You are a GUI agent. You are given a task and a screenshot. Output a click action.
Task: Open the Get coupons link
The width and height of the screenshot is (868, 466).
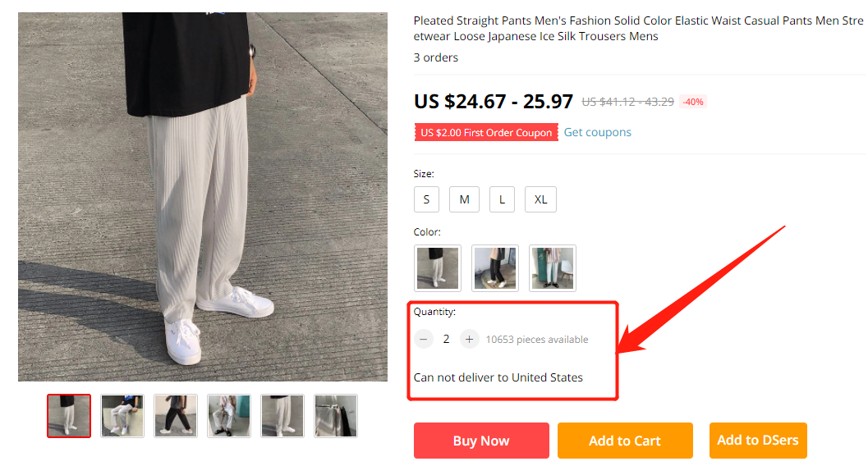[x=597, y=132]
